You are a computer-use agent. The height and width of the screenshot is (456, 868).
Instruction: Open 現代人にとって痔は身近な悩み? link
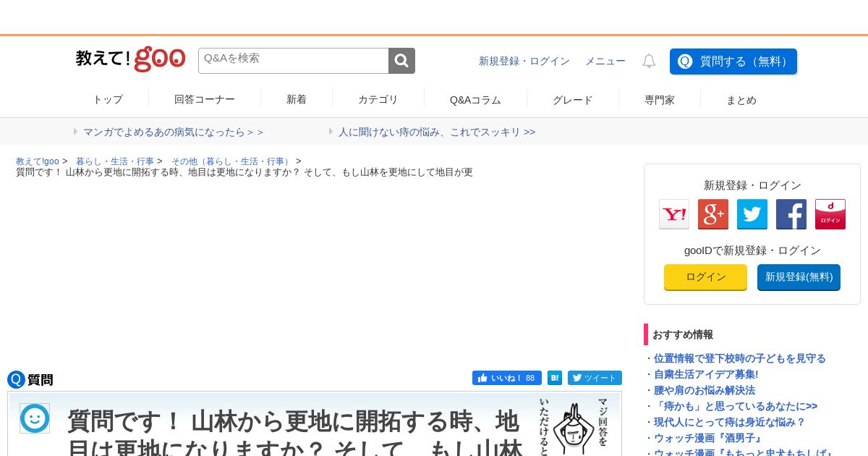[x=729, y=422]
